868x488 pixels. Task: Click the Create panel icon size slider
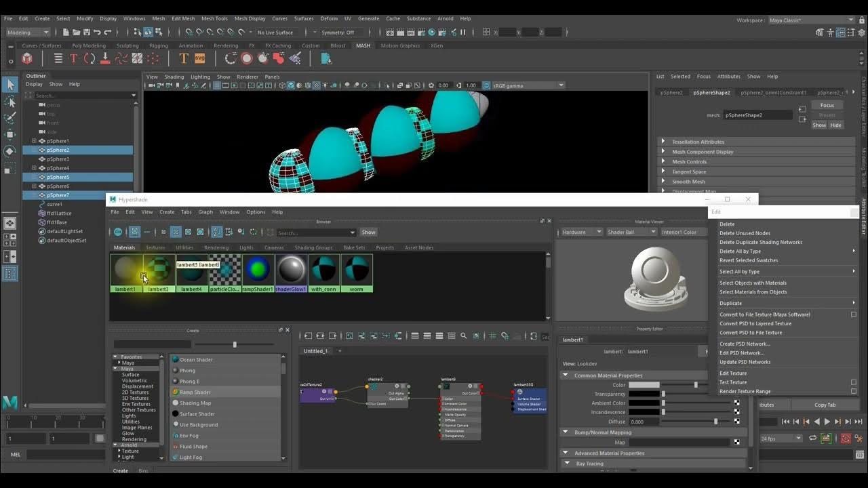pos(235,344)
